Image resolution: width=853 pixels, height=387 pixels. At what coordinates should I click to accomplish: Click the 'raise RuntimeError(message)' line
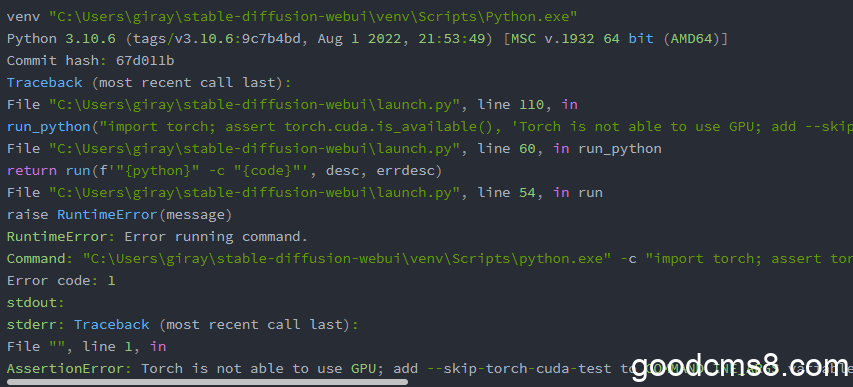pos(119,215)
